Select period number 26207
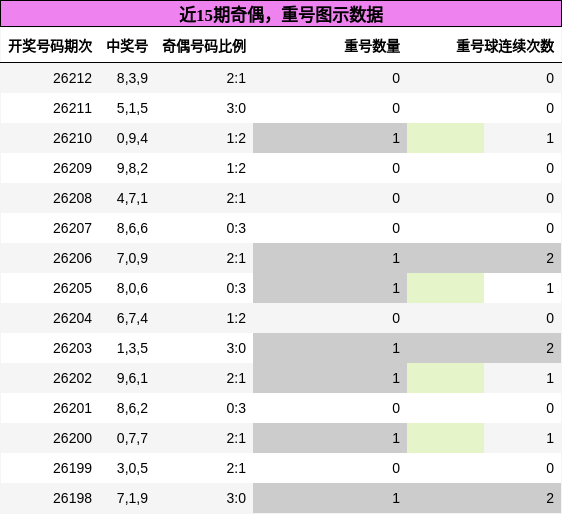This screenshot has width=562, height=514. tap(72, 228)
